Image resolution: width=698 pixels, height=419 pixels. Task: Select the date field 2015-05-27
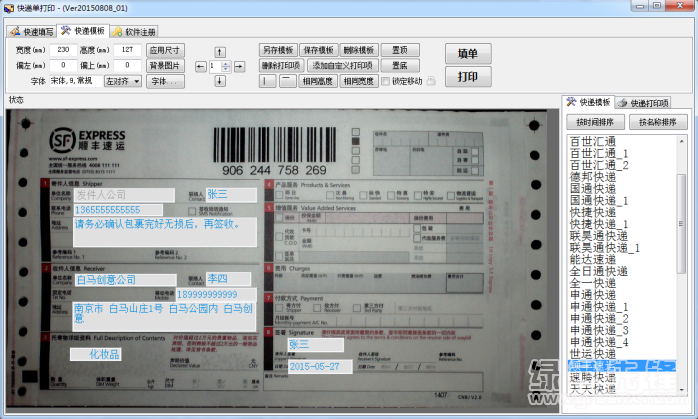point(321,367)
